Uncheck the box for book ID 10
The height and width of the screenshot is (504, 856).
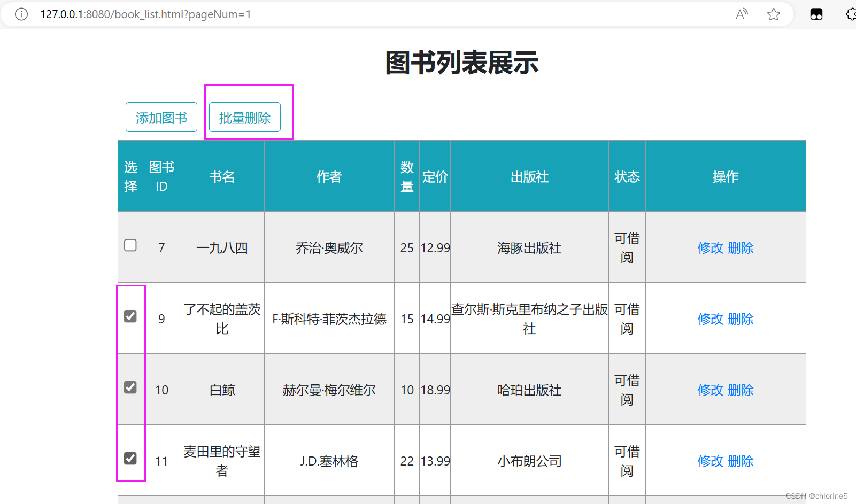coord(130,387)
